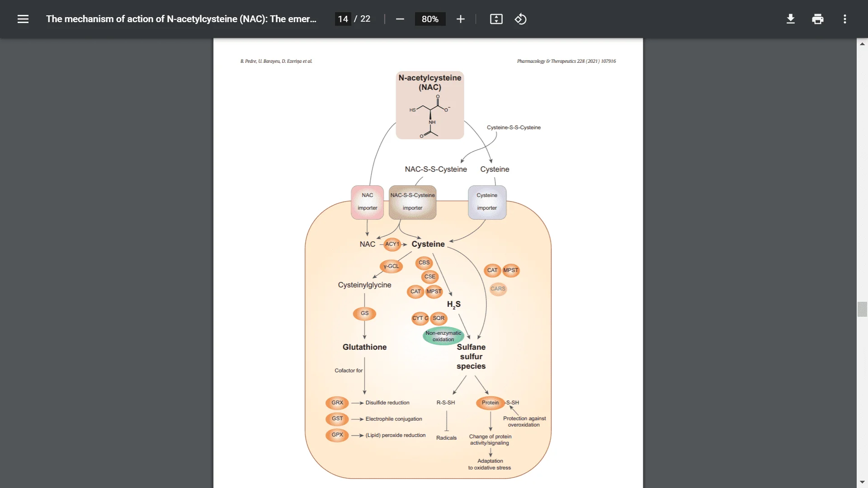Click 'Sulfane sulfur species' label
The width and height of the screenshot is (868, 488).
[x=471, y=357]
